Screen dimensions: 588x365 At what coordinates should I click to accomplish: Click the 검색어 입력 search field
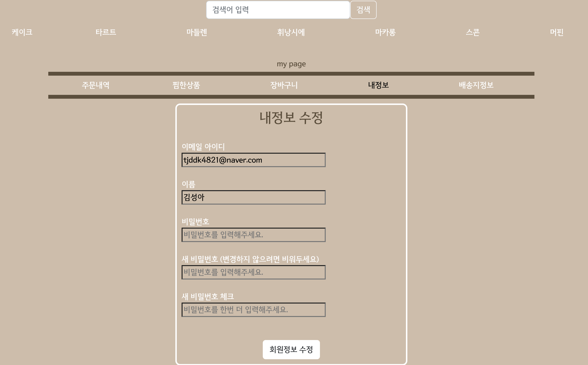278,10
